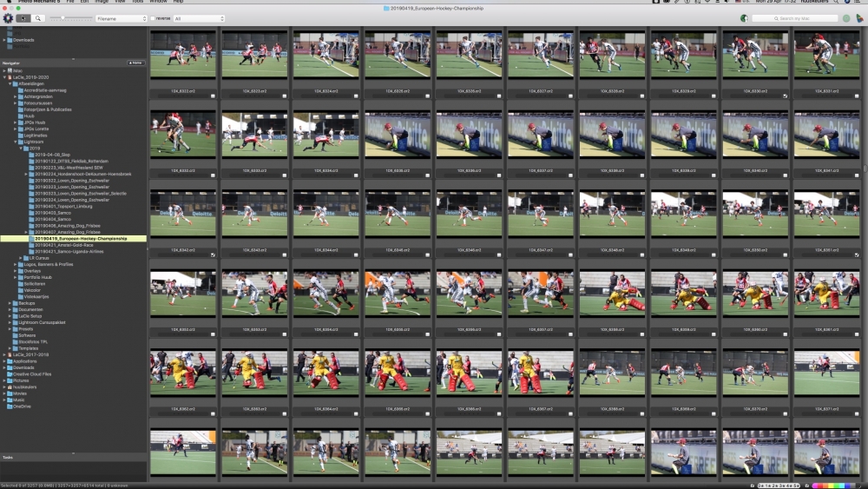This screenshot has width=868, height=489.
Task: Open the Window menu
Action: coord(158,2)
